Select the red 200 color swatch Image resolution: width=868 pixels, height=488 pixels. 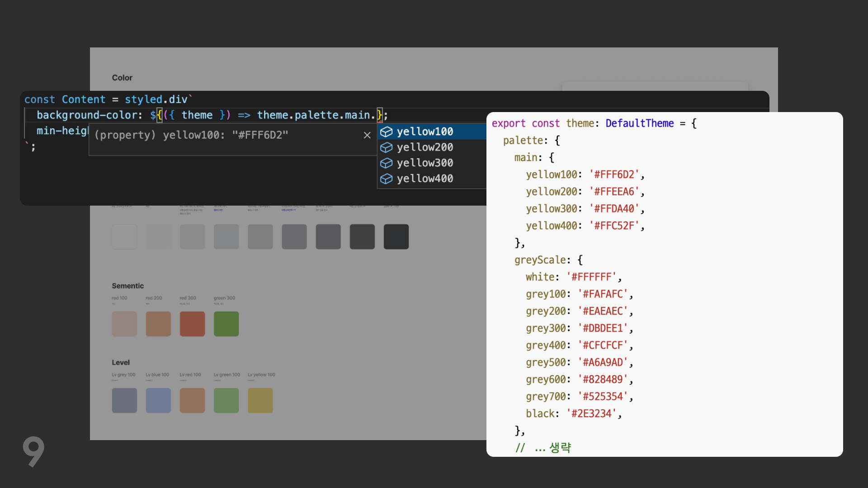tap(158, 324)
